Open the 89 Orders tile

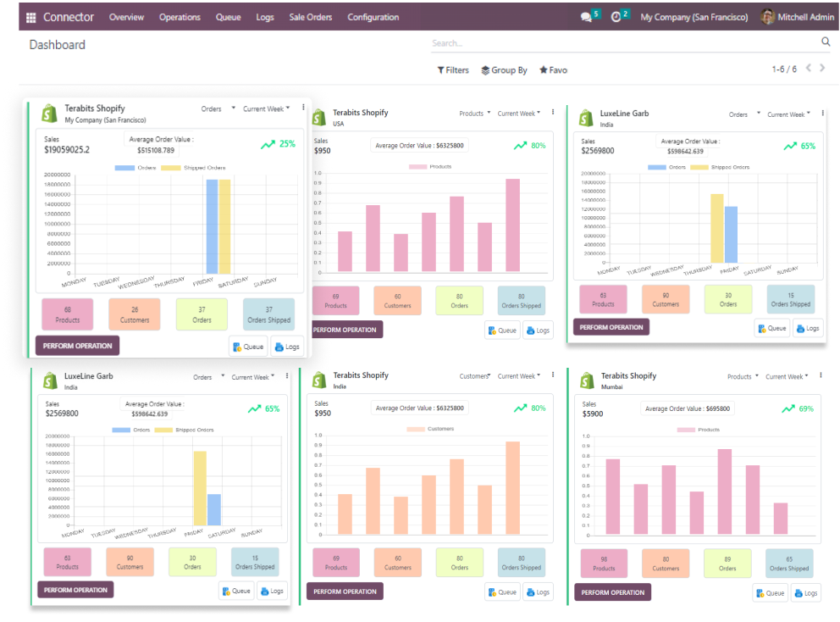click(727, 564)
